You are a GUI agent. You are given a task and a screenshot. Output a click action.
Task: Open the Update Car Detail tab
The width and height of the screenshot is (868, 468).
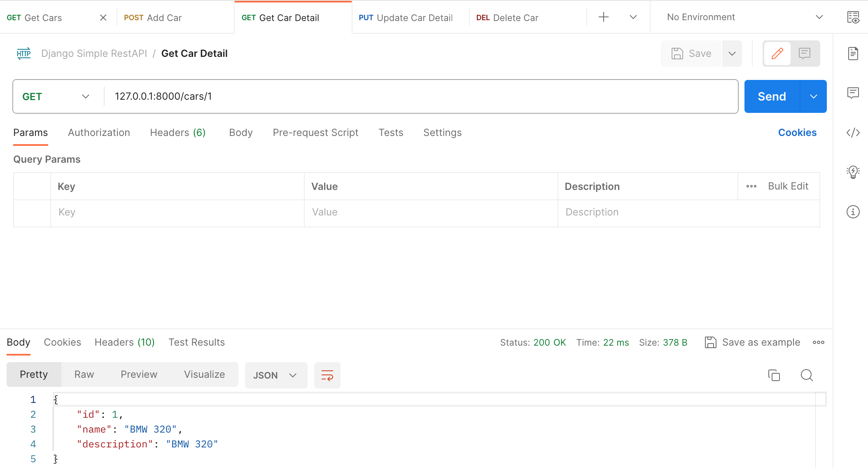tap(406, 18)
